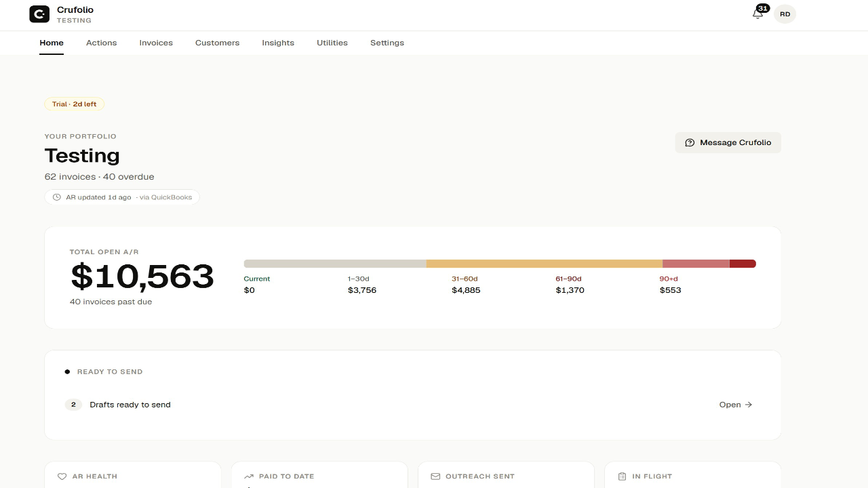The height and width of the screenshot is (488, 868).
Task: Go to the Home tab
Action: point(52,43)
